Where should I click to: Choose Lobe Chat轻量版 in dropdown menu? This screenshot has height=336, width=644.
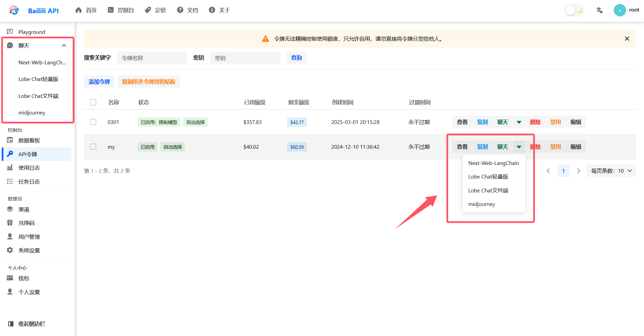[488, 176]
